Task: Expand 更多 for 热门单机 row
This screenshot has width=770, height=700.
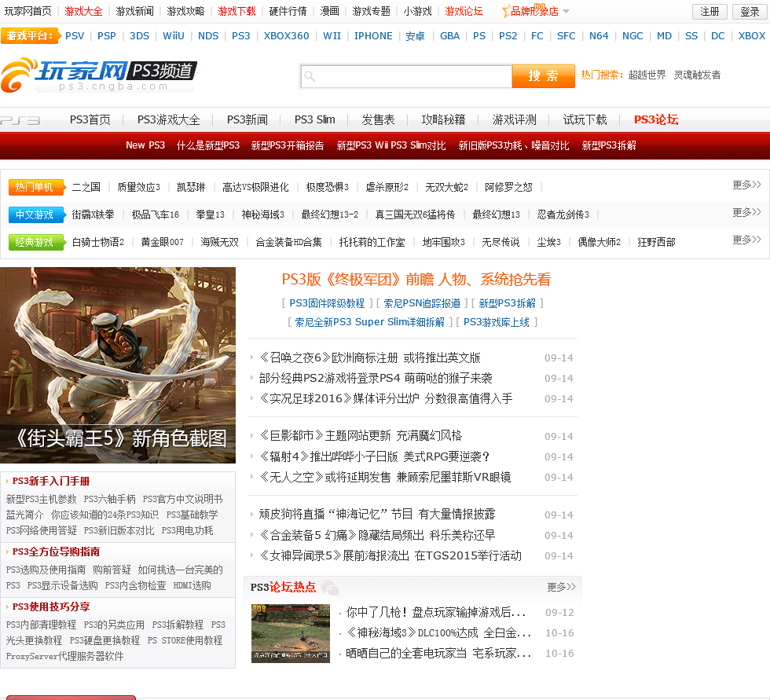Action: tap(746, 185)
